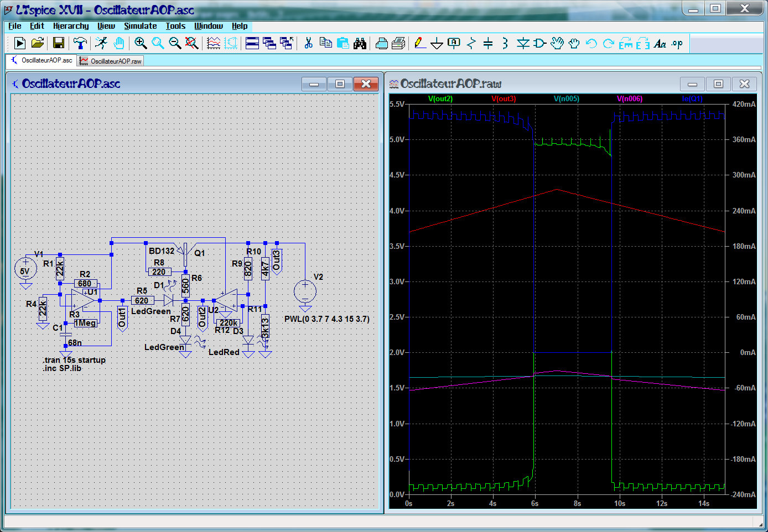Switch to the OscillateurAOP.raw tab
The width and height of the screenshot is (768, 532).
pos(111,61)
